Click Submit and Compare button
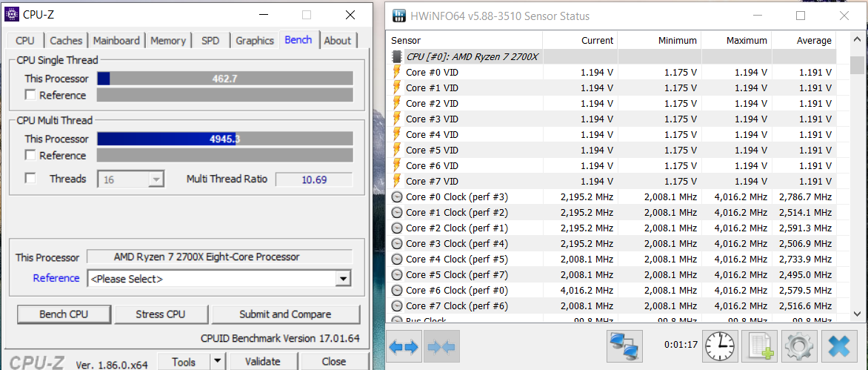Image resolution: width=868 pixels, height=370 pixels. pyautogui.click(x=285, y=314)
